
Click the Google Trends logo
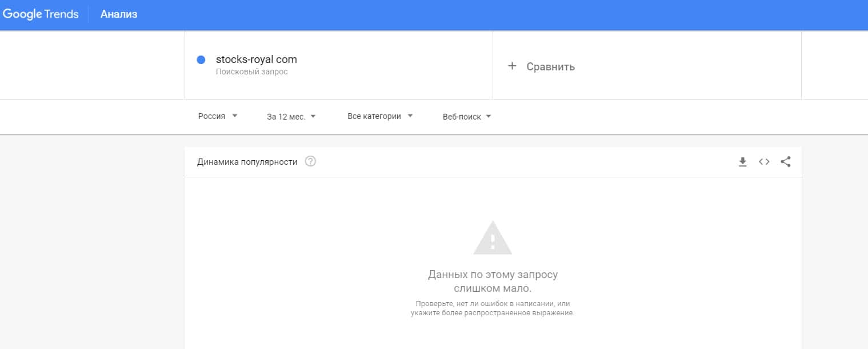(x=41, y=14)
